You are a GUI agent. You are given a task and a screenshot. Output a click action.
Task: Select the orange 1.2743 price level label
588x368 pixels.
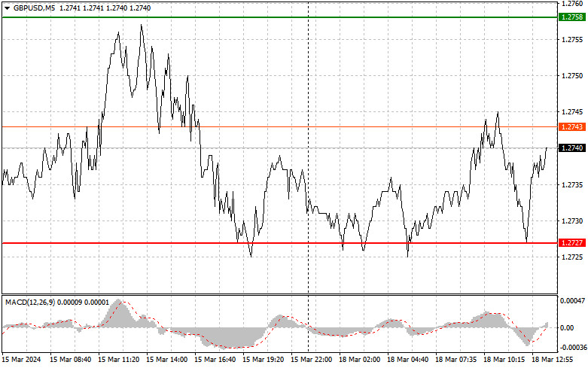(x=571, y=126)
